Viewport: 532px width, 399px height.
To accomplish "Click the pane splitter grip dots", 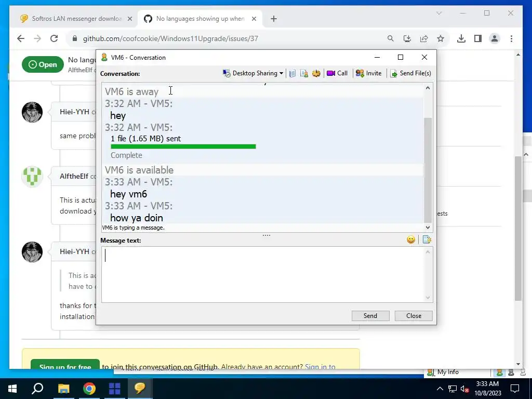I will pyautogui.click(x=267, y=235).
